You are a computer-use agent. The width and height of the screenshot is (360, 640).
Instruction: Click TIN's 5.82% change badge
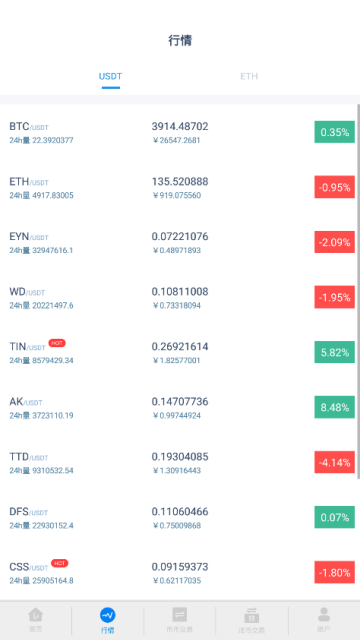(x=334, y=352)
